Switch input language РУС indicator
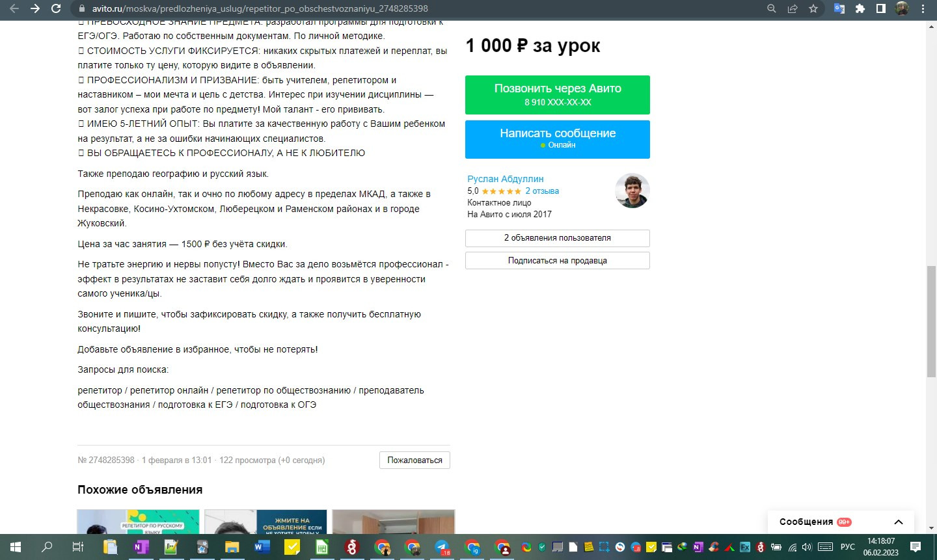937x560 pixels. (x=848, y=547)
